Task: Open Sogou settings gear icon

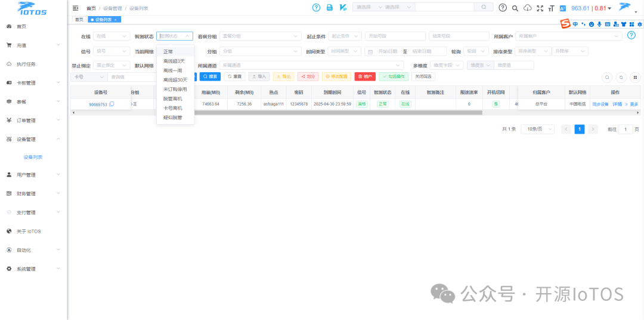Action: 639,24
